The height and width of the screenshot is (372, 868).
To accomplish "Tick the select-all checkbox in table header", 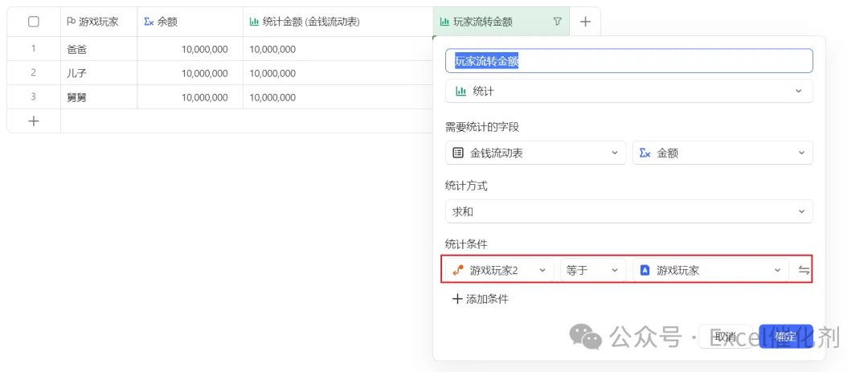I will [33, 22].
